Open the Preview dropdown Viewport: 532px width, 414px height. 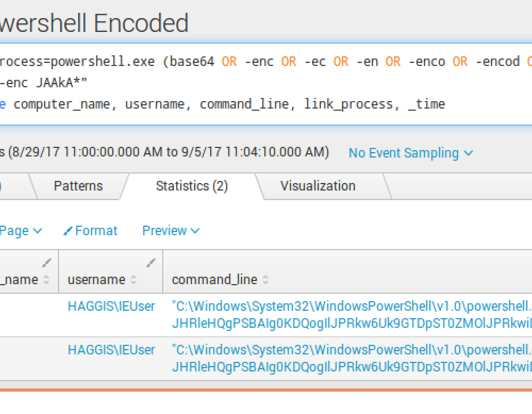[171, 231]
